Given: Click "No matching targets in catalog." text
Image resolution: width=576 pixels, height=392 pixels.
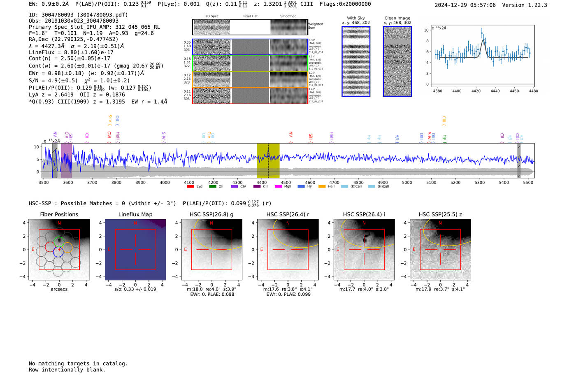Looking at the screenshot, I should pyautogui.click(x=78, y=364).
